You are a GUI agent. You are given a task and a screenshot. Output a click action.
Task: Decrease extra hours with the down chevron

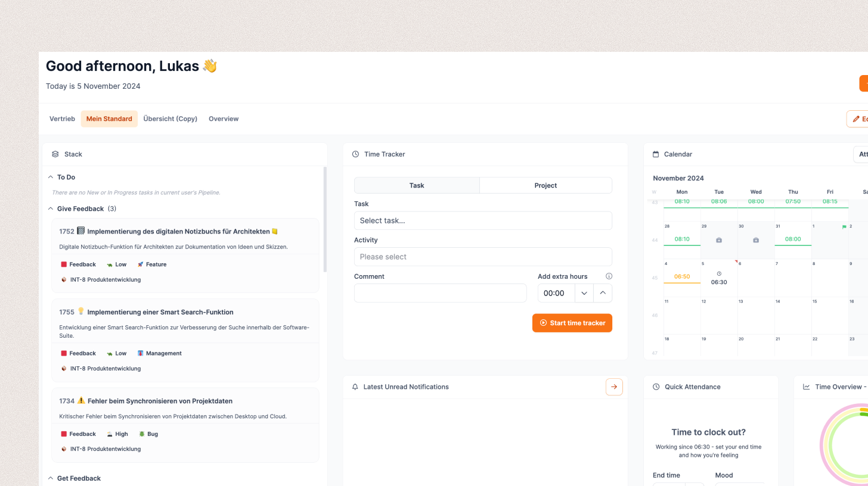pos(584,293)
